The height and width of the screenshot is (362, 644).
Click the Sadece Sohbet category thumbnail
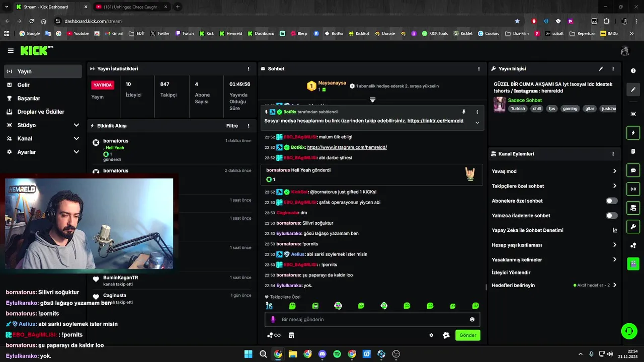[x=499, y=104]
